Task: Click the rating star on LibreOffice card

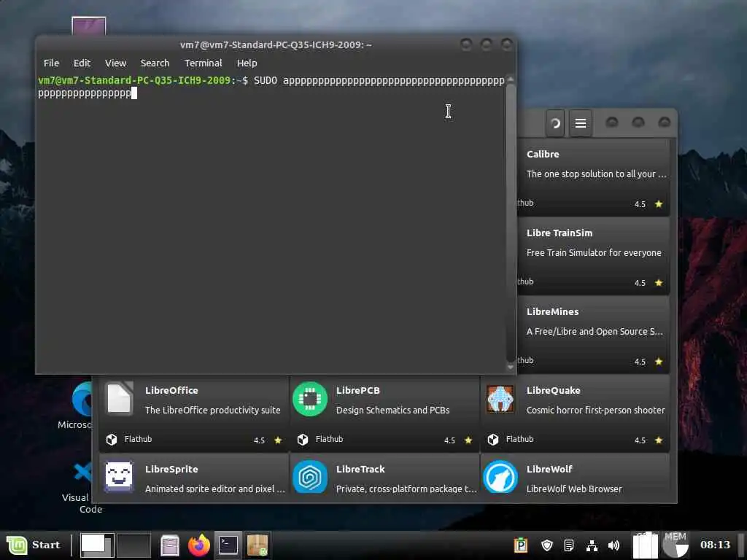Action: pos(278,440)
